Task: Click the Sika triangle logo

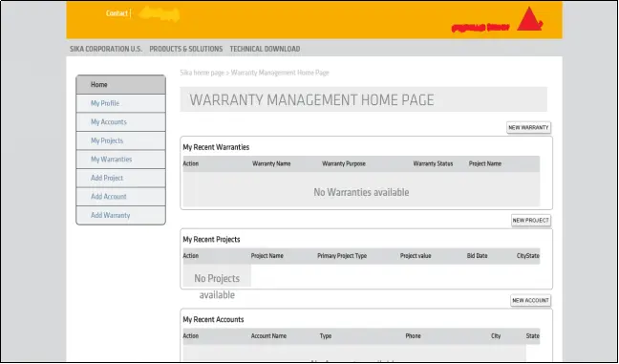Action: pos(529,18)
